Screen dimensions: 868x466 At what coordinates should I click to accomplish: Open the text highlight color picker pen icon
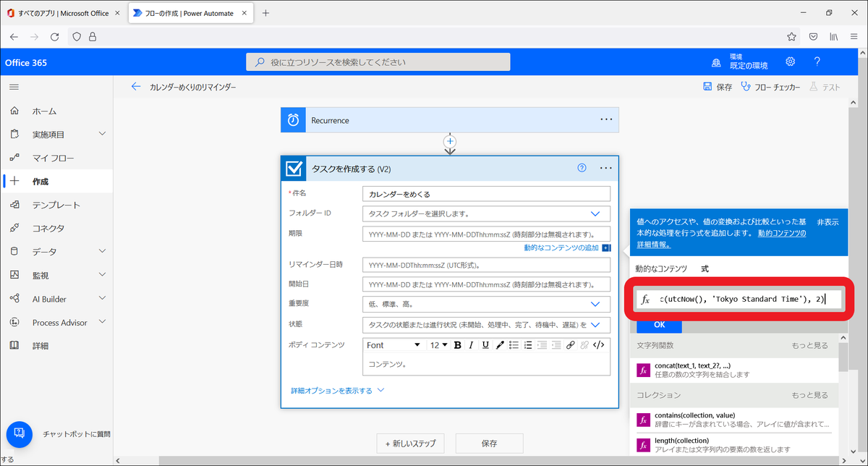point(499,345)
